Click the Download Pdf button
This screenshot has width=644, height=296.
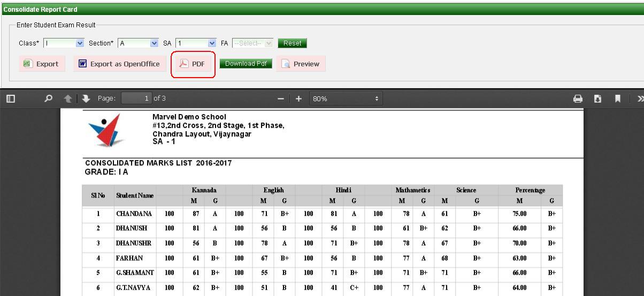tap(246, 64)
